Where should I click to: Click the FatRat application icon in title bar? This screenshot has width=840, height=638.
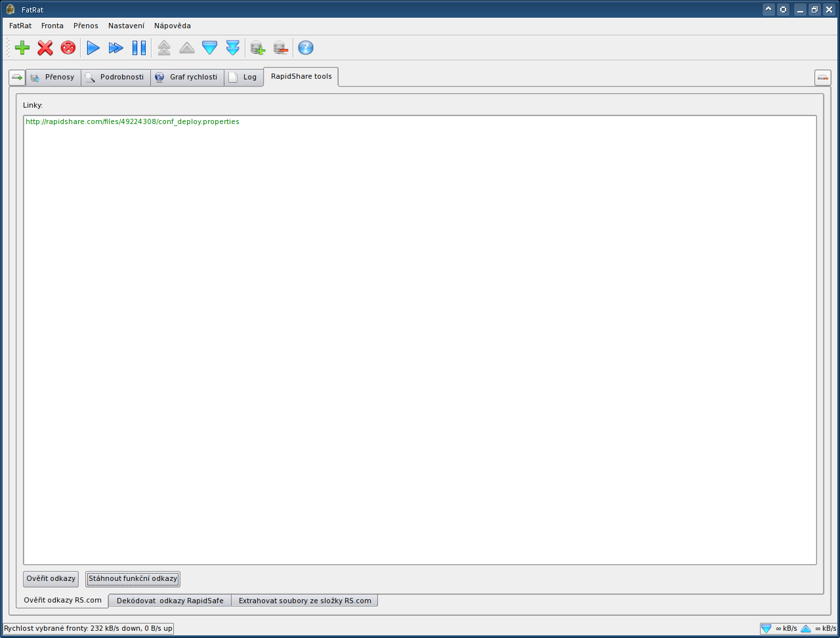pos(10,9)
